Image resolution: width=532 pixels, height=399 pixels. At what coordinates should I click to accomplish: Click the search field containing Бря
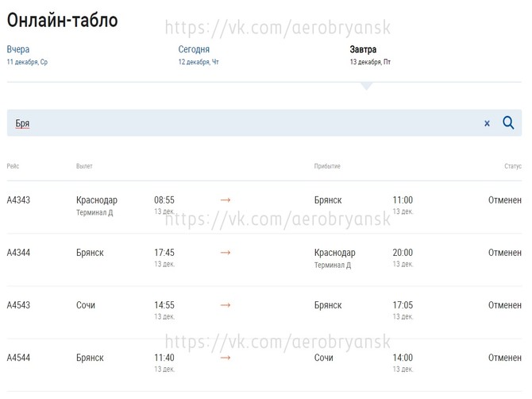(238, 123)
